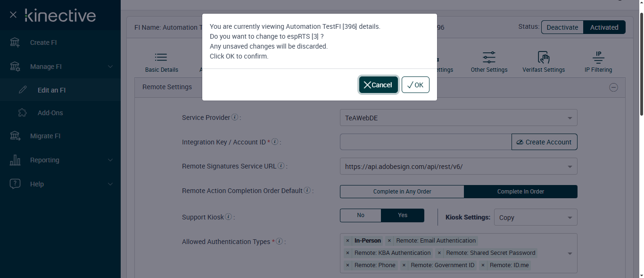Set Support Kiosk to No
644x278 pixels.
click(361, 215)
